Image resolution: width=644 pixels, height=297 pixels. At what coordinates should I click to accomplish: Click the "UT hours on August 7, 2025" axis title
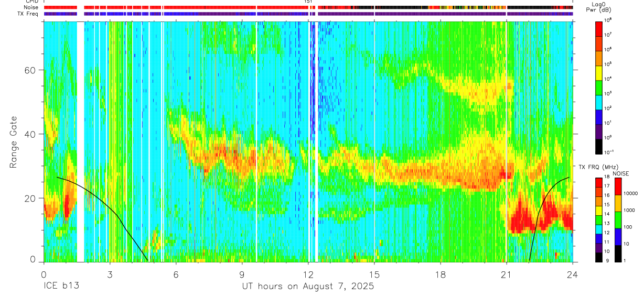coord(308,287)
